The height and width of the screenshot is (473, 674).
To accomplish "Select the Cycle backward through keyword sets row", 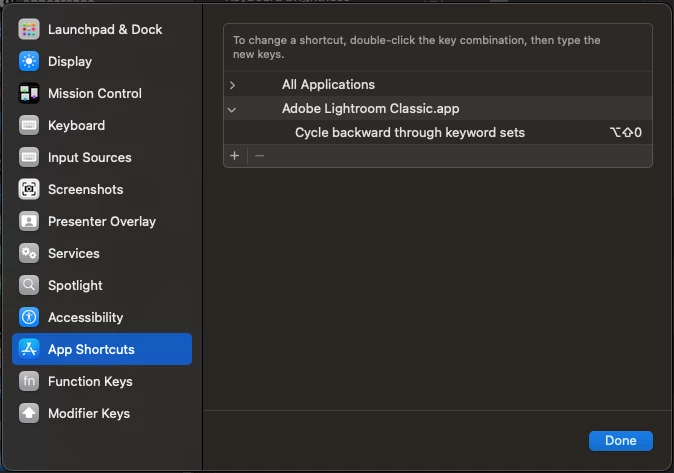I will tap(409, 133).
